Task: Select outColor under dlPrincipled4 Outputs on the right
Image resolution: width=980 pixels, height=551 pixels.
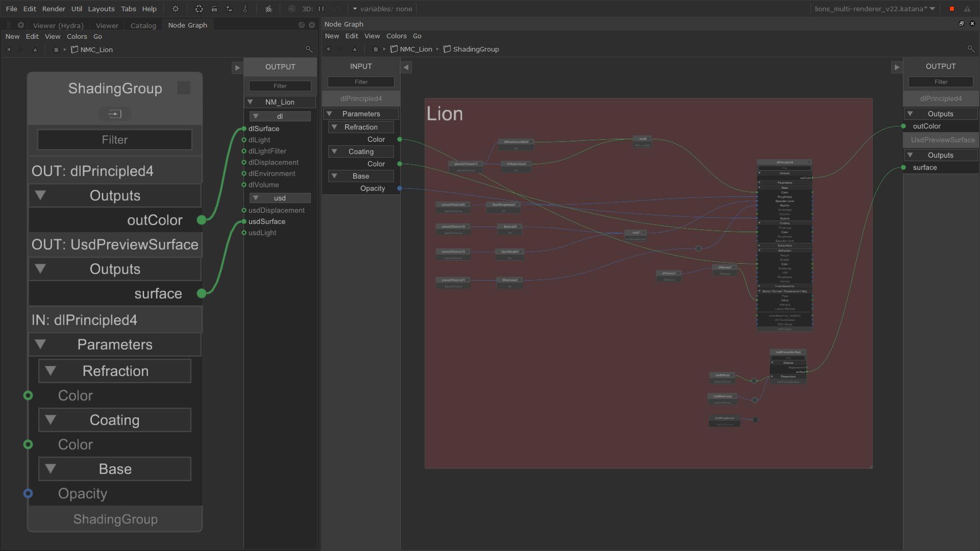Action: (926, 126)
